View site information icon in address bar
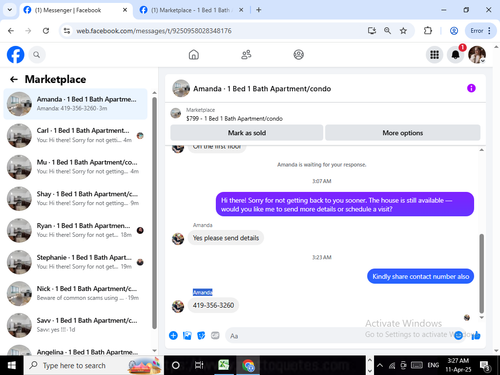The width and height of the screenshot is (500, 375). [x=67, y=31]
